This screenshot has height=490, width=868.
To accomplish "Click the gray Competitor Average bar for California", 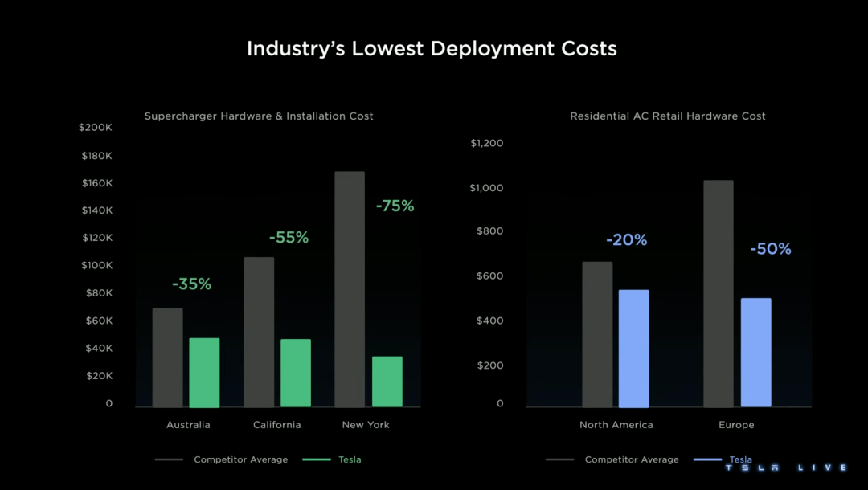I will (259, 333).
